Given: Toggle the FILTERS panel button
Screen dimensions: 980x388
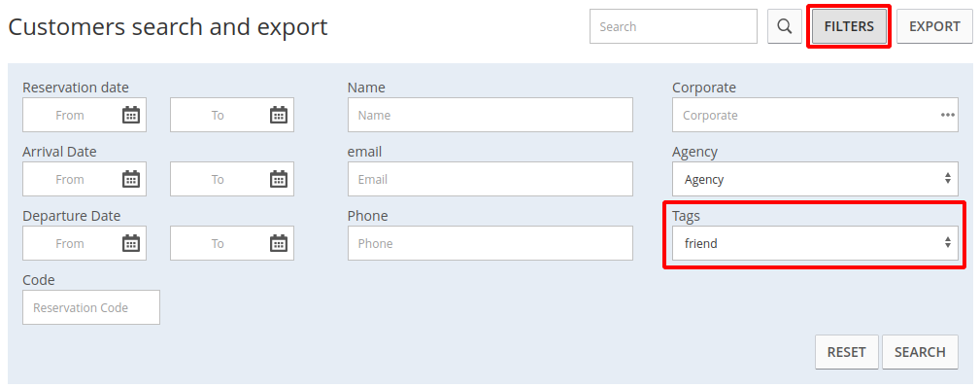Looking at the screenshot, I should (849, 26).
